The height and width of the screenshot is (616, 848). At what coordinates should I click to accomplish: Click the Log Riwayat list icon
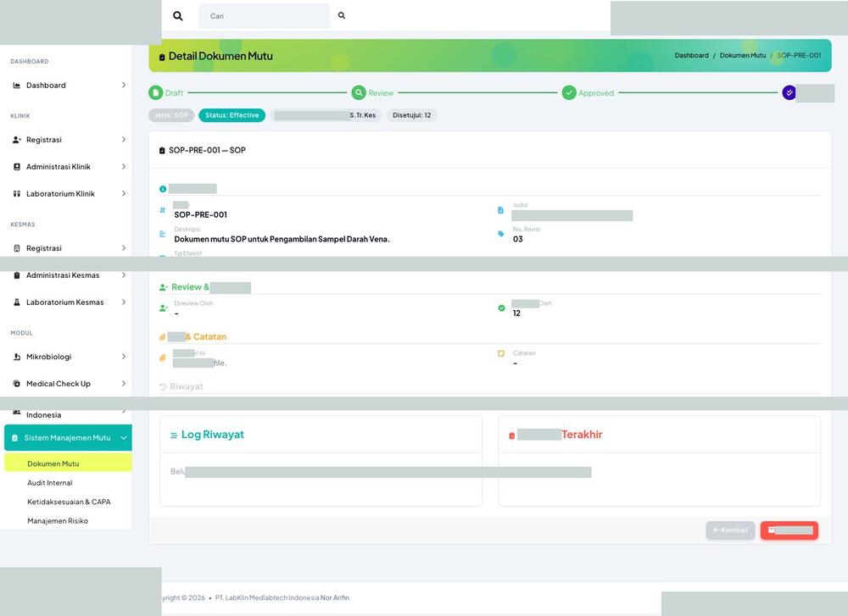[x=174, y=436]
